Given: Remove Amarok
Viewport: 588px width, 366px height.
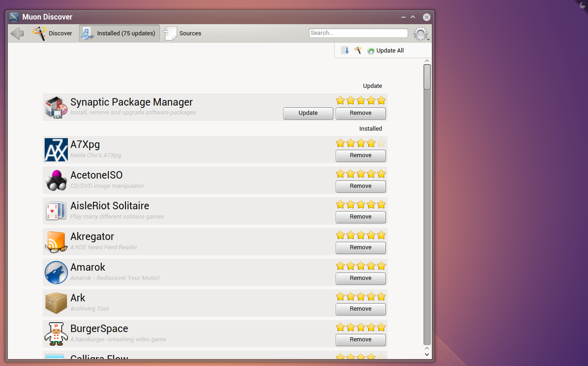Looking at the screenshot, I should (361, 278).
